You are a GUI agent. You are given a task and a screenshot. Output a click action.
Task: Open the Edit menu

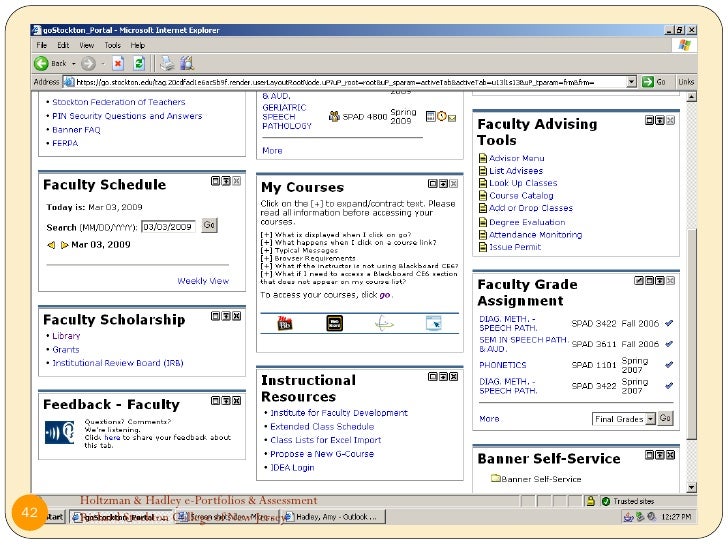point(63,45)
